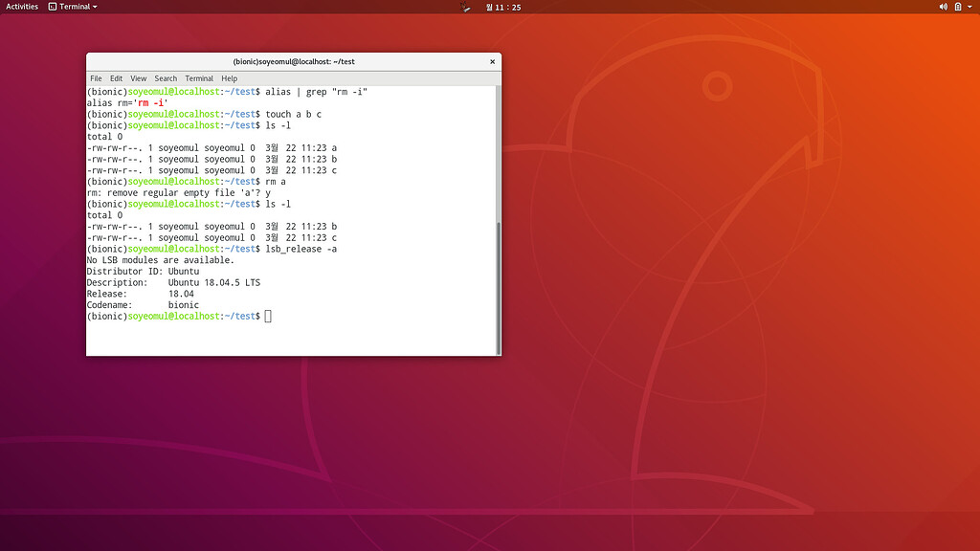The height and width of the screenshot is (551, 980).
Task: Click the terminal vertical scrollbar
Action: point(498,287)
